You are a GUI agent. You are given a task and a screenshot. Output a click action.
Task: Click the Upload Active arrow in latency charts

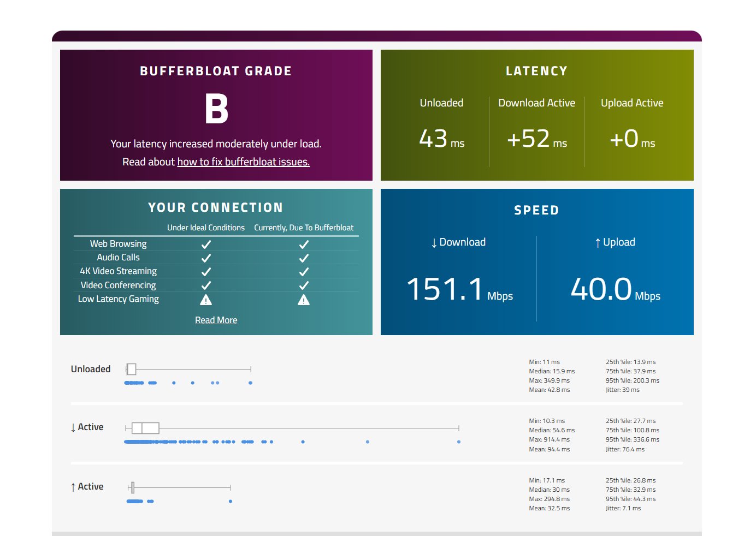click(x=74, y=486)
